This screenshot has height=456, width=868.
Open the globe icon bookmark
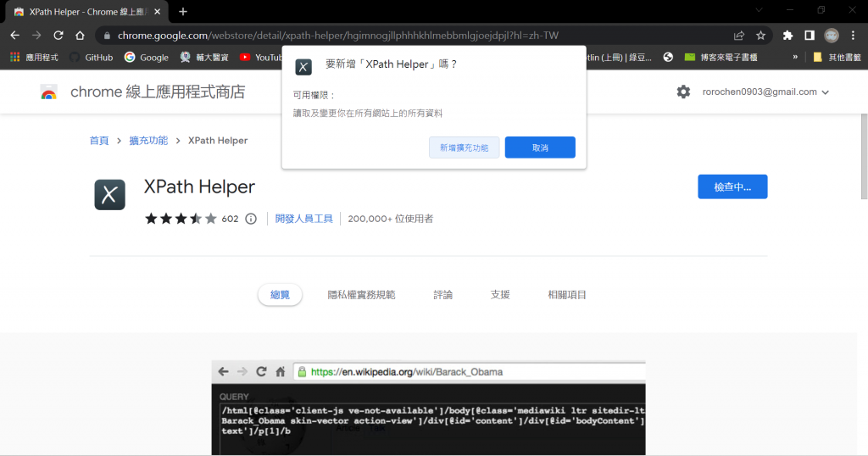coord(668,57)
